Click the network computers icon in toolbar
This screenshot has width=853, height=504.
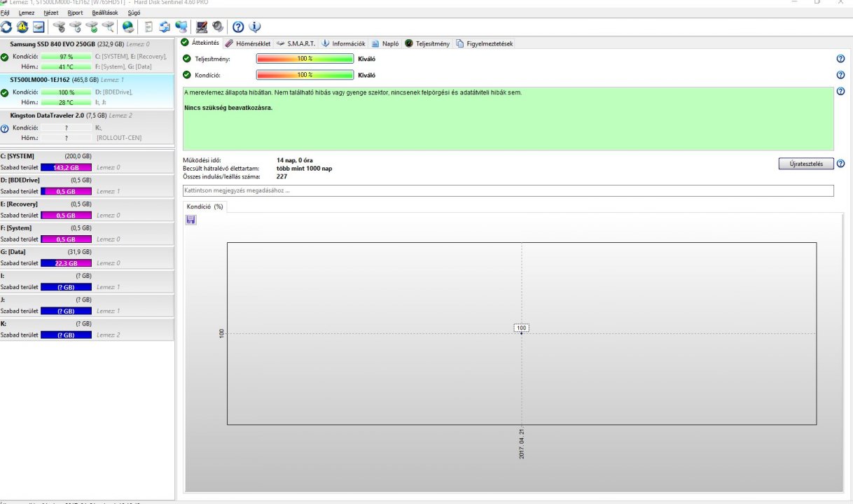[x=181, y=27]
